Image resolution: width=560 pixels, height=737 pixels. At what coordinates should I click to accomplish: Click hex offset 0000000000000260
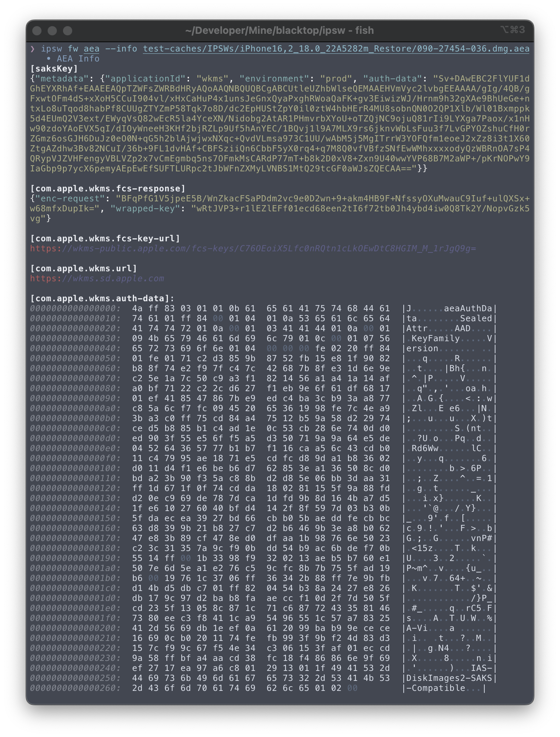[x=75, y=688]
